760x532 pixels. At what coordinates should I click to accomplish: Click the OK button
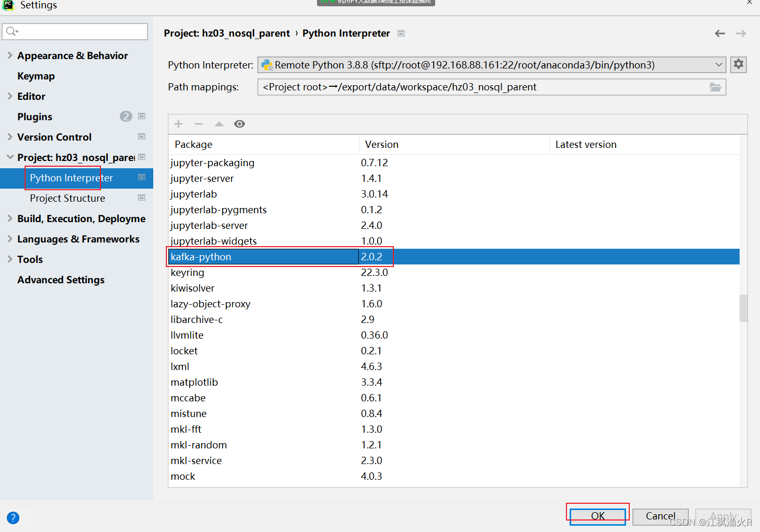point(597,516)
